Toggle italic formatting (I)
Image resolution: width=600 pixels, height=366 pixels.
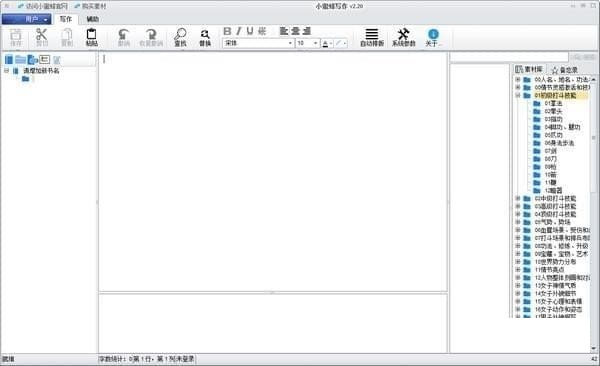(x=239, y=31)
